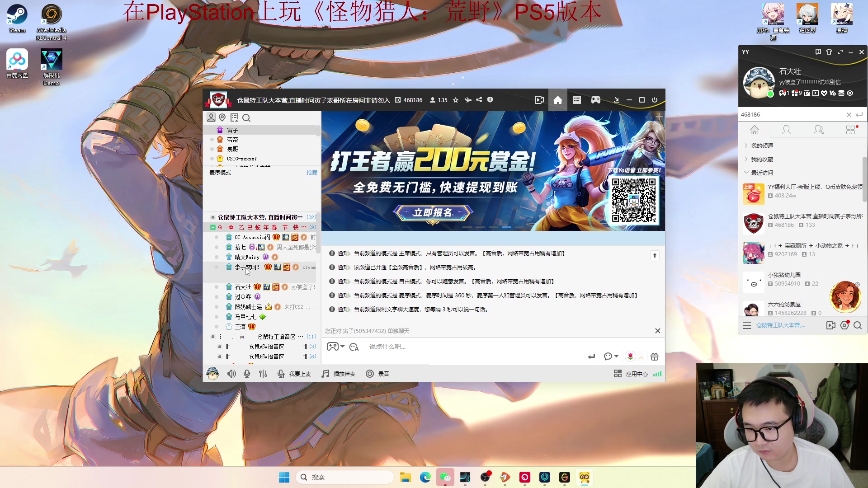Click 播放伴奏 to play accompaniment
Image resolution: width=868 pixels, height=488 pixels.
[x=339, y=374]
